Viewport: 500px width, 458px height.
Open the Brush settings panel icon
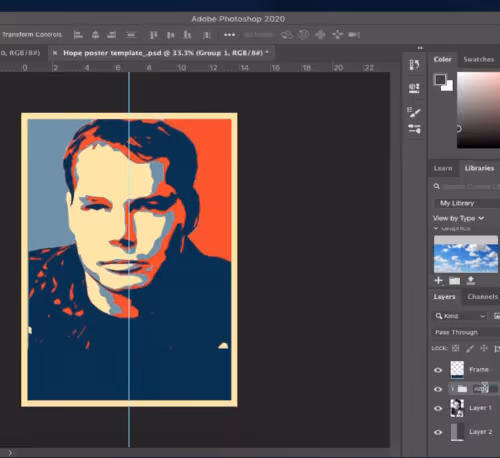click(414, 112)
